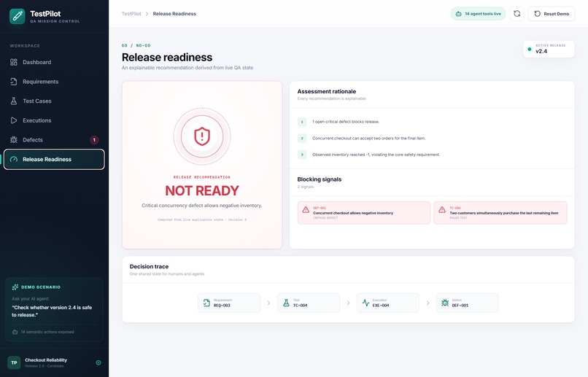Click the green active release status dot
Viewport: 588px width, 377px height.
pyautogui.click(x=530, y=49)
